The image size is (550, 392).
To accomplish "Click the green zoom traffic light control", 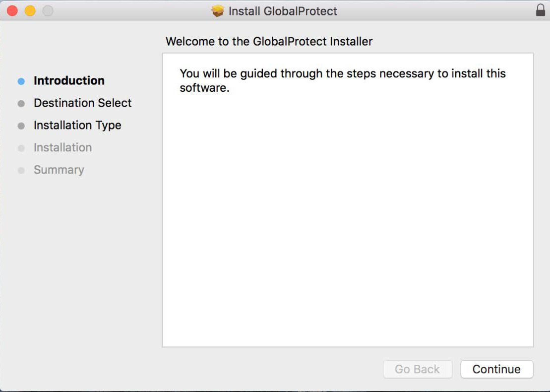I will pyautogui.click(x=47, y=10).
